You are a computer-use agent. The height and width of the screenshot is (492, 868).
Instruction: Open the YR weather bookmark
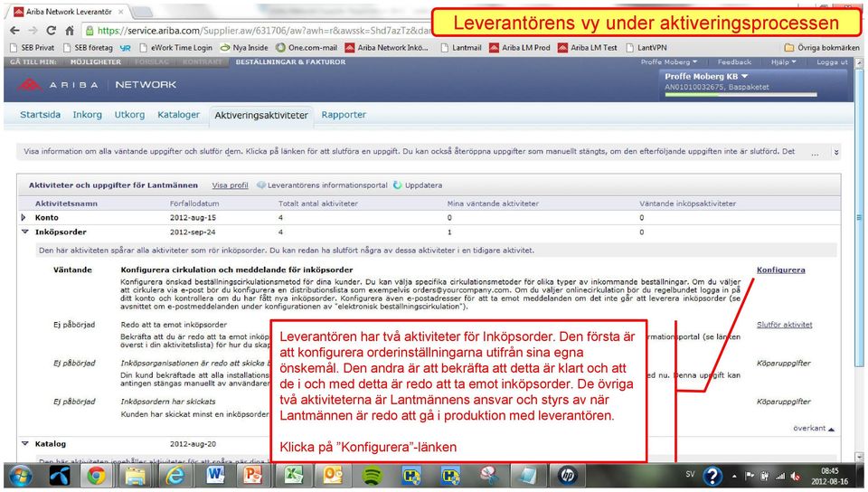(126, 48)
